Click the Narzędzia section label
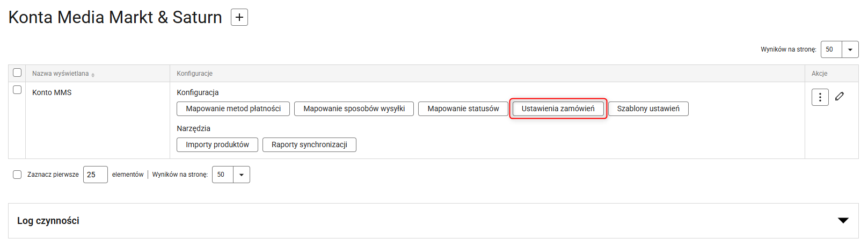868x246 pixels. (193, 128)
